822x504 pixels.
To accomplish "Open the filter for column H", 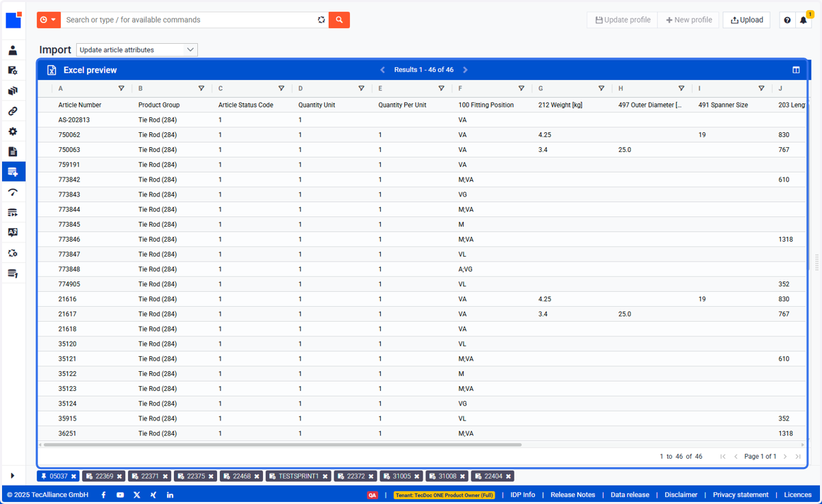I will [682, 88].
